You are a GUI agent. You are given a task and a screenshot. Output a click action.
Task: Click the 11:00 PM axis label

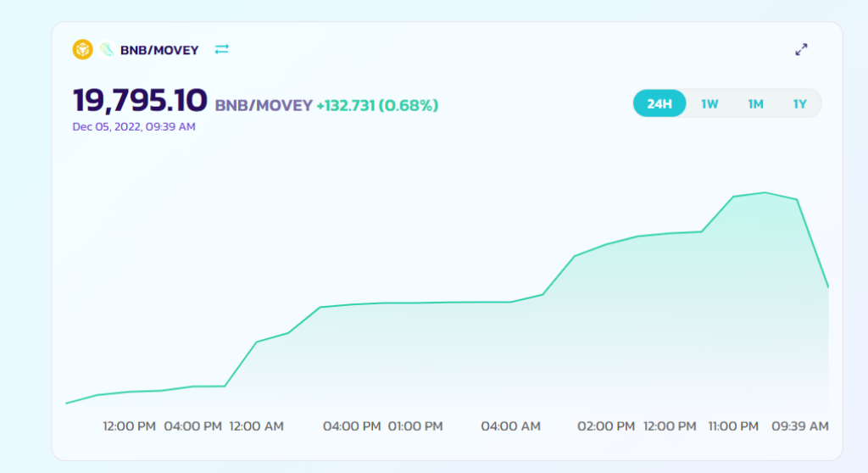[x=733, y=426]
